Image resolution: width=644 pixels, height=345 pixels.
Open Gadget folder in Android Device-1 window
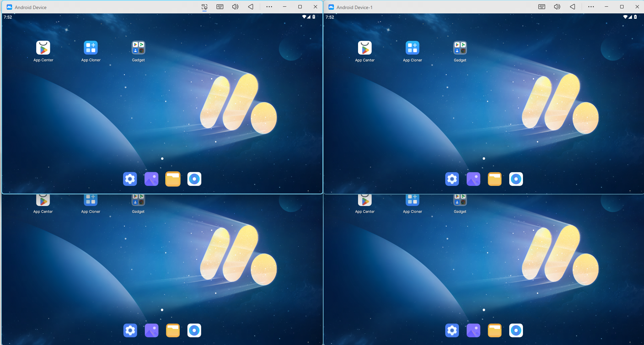tap(460, 48)
